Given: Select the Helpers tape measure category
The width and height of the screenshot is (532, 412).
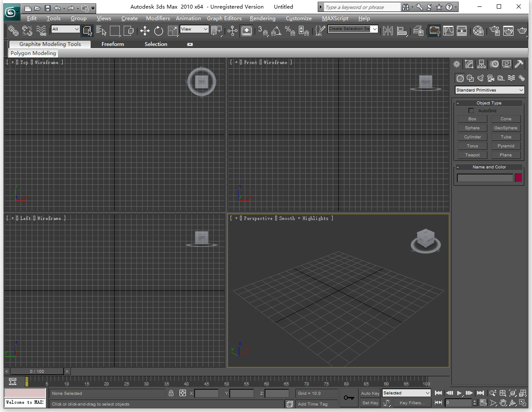Looking at the screenshot, I should tap(501, 78).
